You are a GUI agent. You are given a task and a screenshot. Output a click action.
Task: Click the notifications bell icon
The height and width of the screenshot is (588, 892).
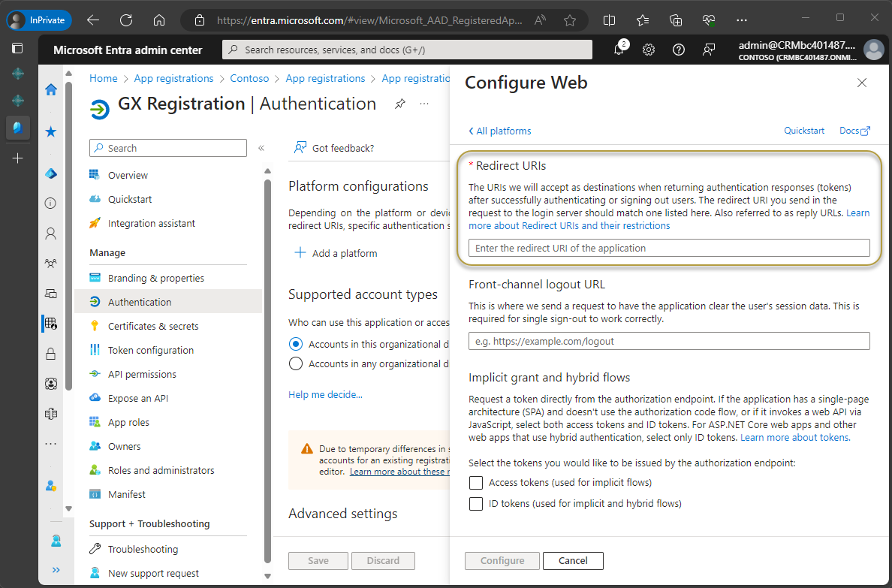619,50
